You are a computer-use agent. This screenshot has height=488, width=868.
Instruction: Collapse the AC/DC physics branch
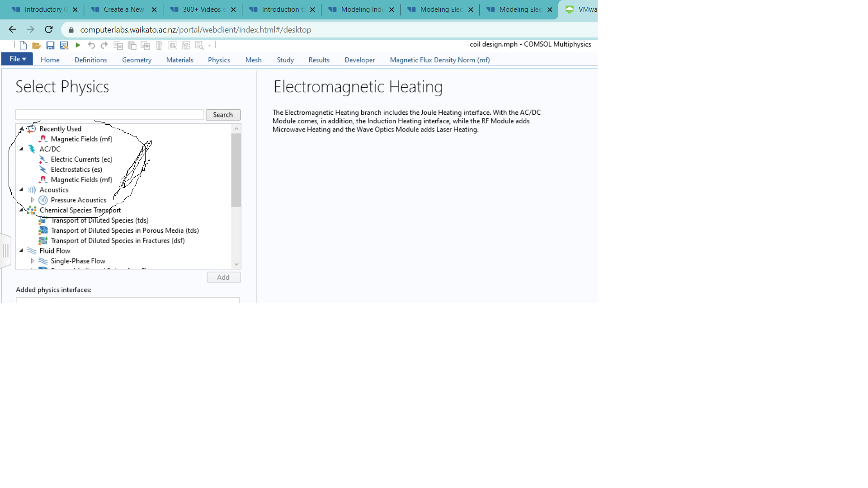point(21,149)
